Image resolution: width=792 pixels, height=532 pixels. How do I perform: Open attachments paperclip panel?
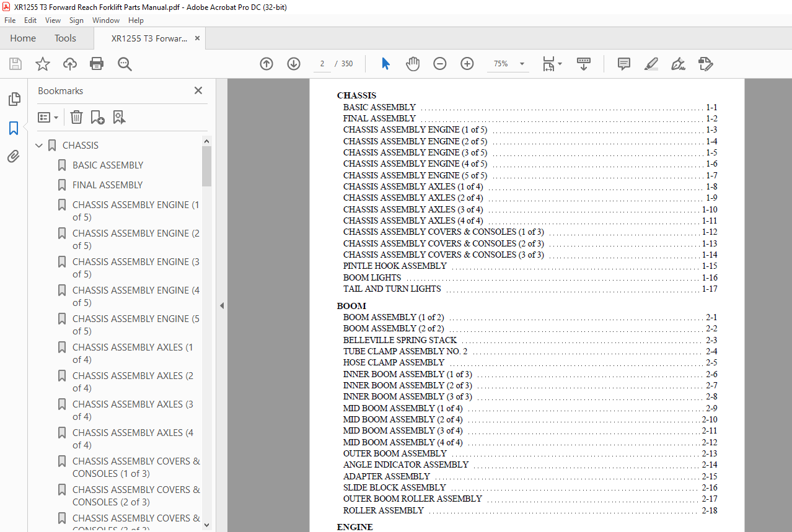(x=14, y=156)
